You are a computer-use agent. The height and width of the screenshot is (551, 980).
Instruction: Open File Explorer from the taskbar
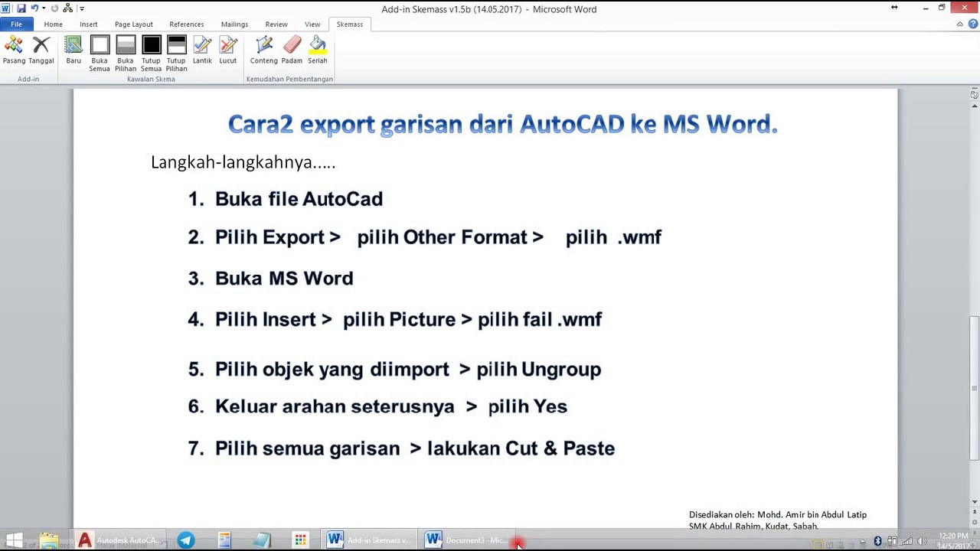(x=49, y=541)
